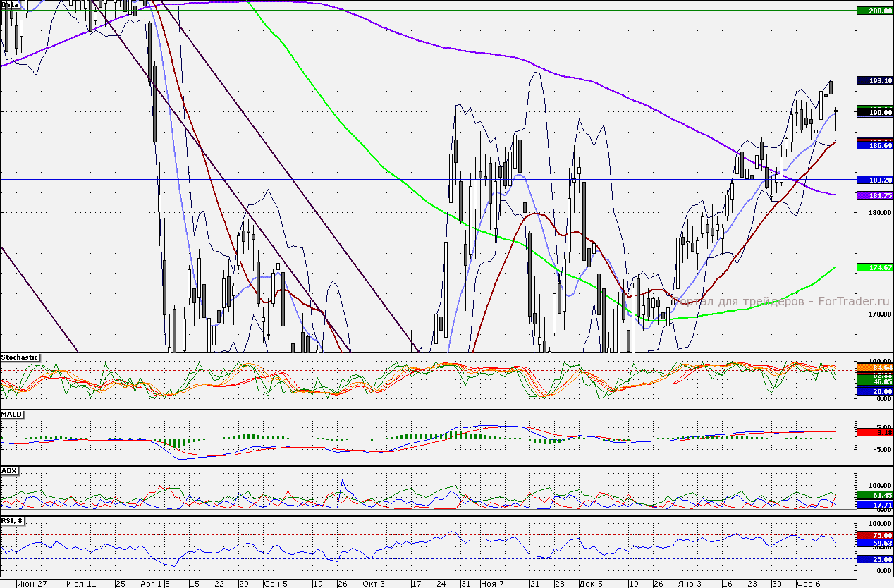
Task: Click the ForTrader.ru watermark link
Action: click(780, 301)
